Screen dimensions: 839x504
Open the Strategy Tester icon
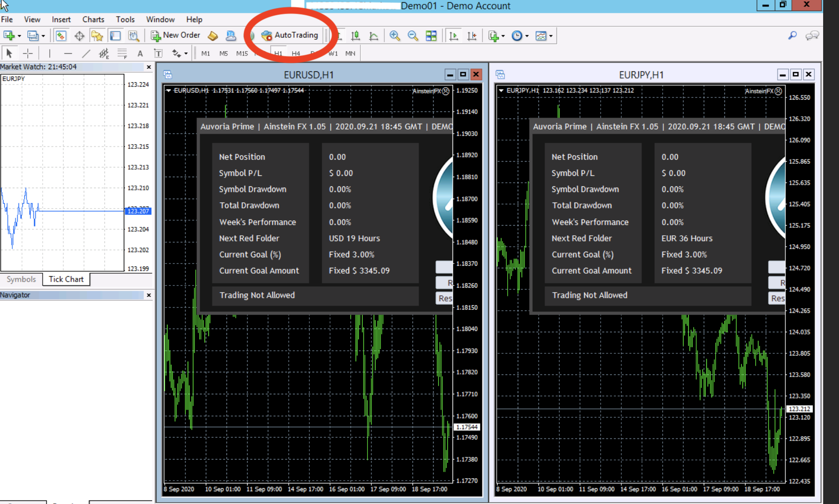[x=134, y=36]
